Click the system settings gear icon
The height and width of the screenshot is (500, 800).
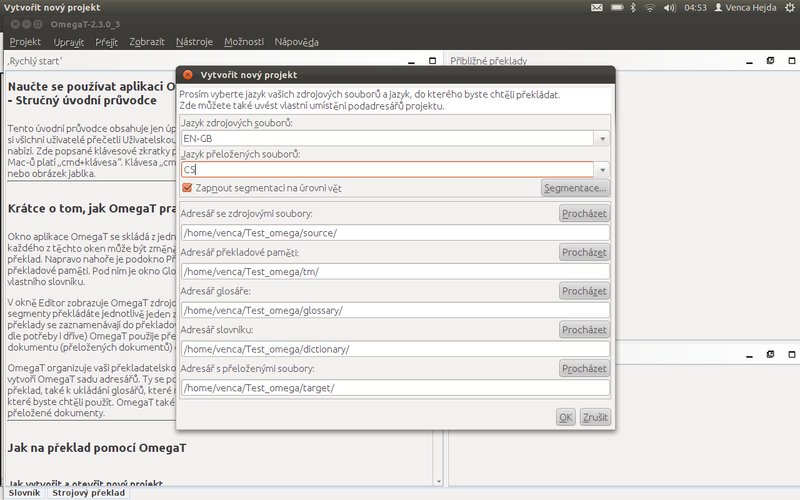[788, 7]
